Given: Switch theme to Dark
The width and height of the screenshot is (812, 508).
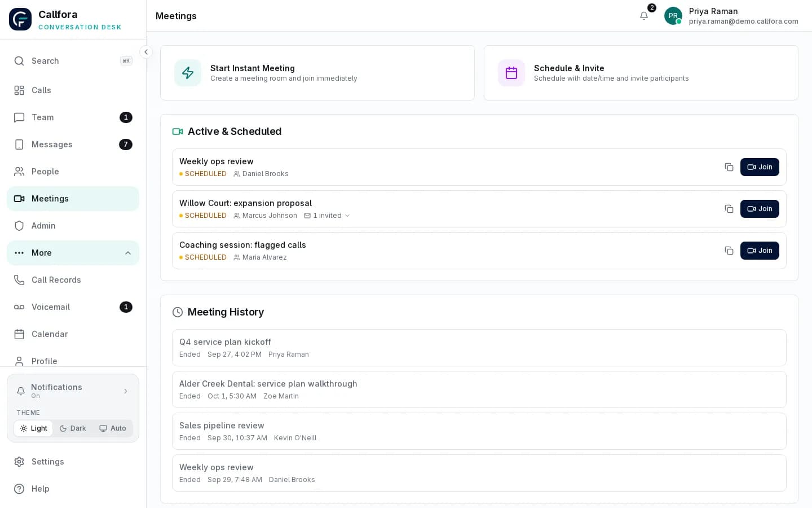Looking at the screenshot, I should pos(73,428).
